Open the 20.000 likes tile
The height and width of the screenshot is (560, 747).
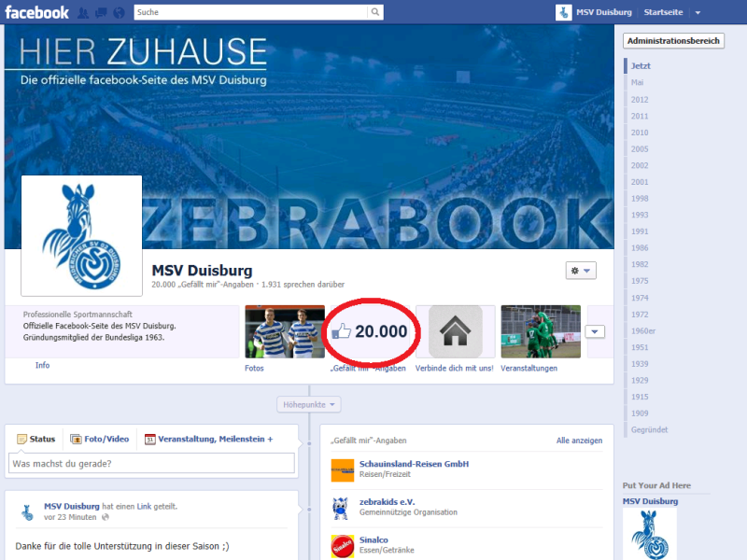(370, 331)
